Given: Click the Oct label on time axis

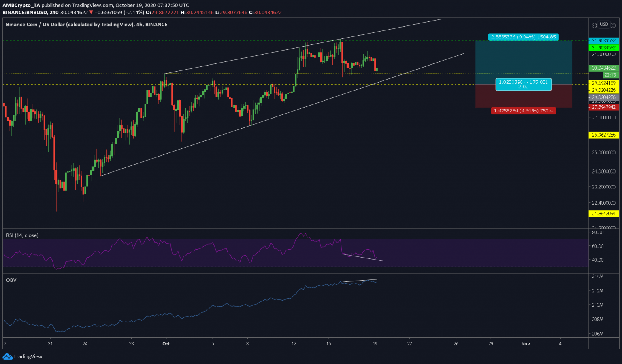Looking at the screenshot, I should coord(166,344).
